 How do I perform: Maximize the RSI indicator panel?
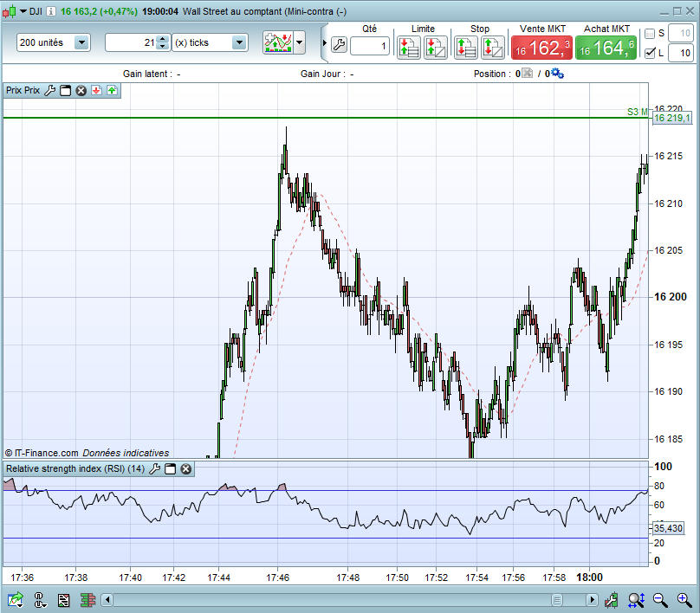pos(170,469)
